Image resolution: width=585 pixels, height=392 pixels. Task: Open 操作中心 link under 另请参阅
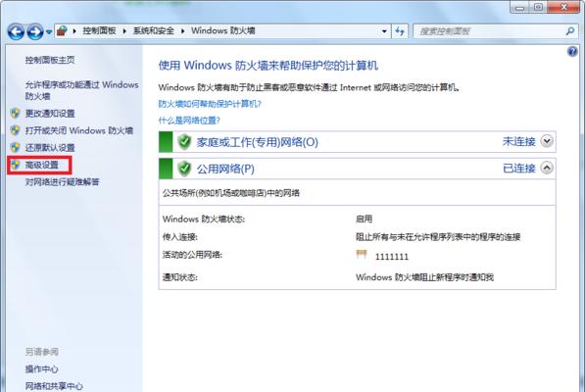(41, 369)
